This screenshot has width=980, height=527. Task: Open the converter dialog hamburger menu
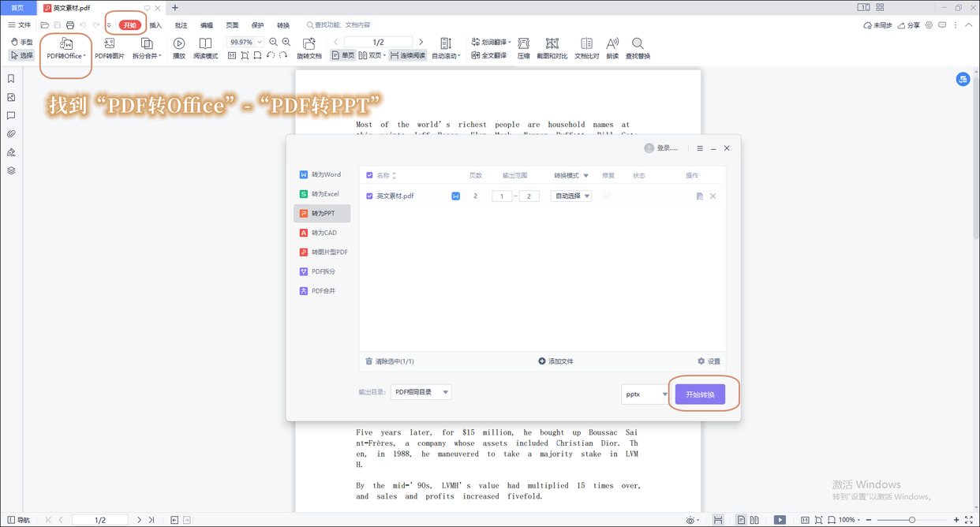point(700,148)
